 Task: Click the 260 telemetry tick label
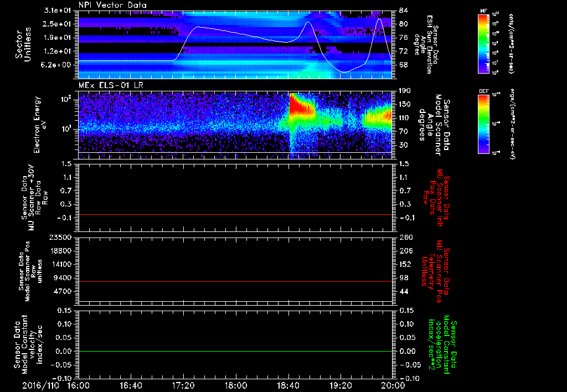(406, 238)
